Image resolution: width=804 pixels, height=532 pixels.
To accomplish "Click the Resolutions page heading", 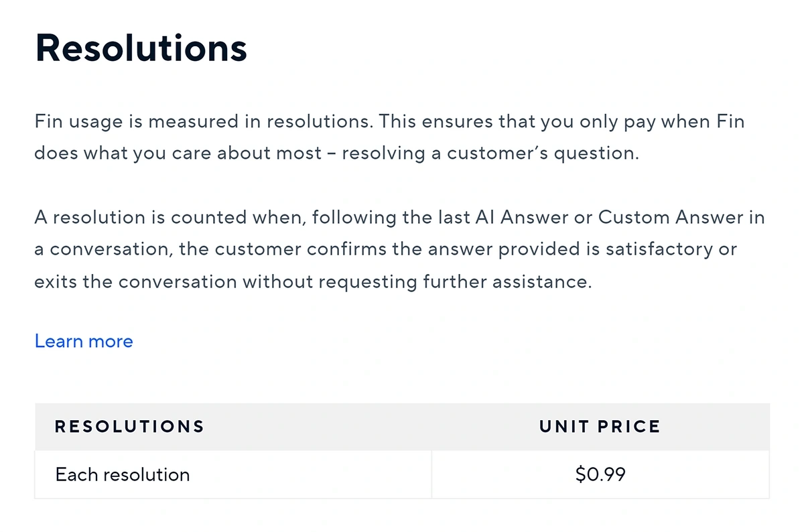I will (x=141, y=48).
